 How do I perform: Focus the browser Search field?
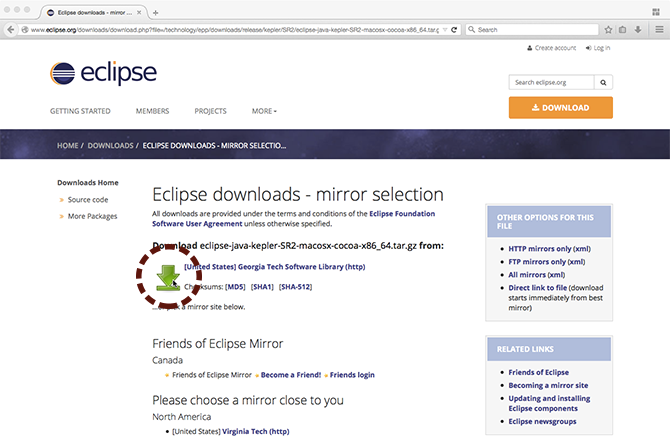coord(532,29)
